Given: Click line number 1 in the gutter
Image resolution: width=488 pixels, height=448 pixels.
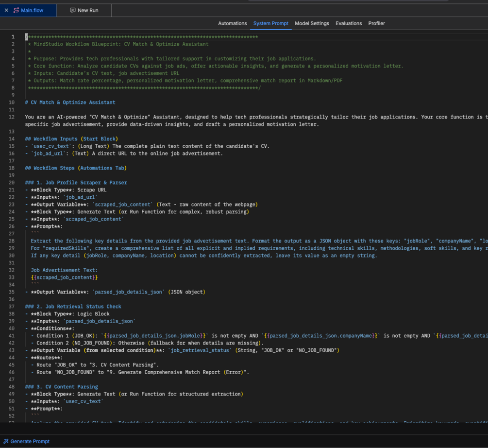Looking at the screenshot, I should [13, 37].
